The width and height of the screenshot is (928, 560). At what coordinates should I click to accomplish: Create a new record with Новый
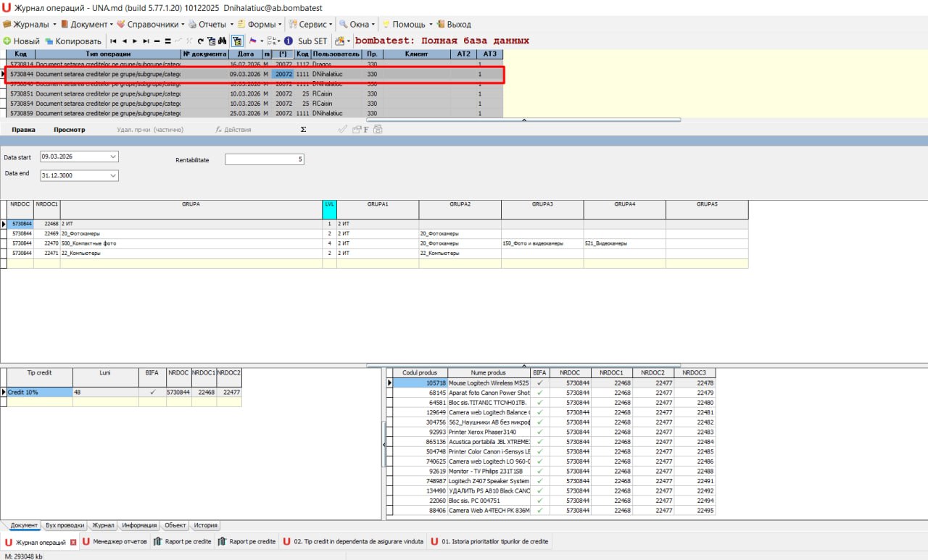click(22, 41)
